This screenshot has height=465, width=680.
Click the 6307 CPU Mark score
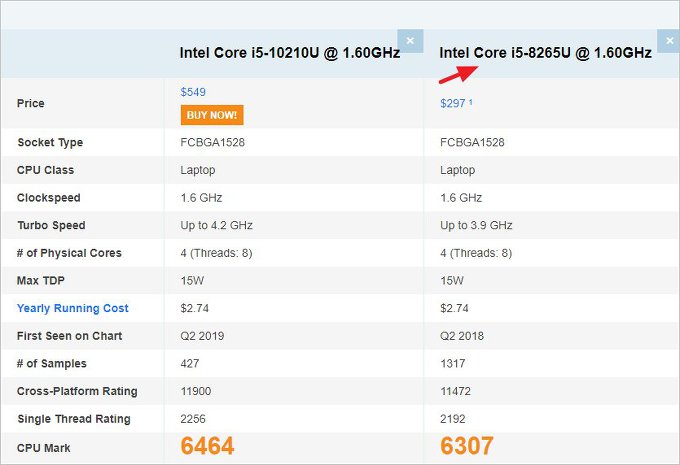[467, 446]
